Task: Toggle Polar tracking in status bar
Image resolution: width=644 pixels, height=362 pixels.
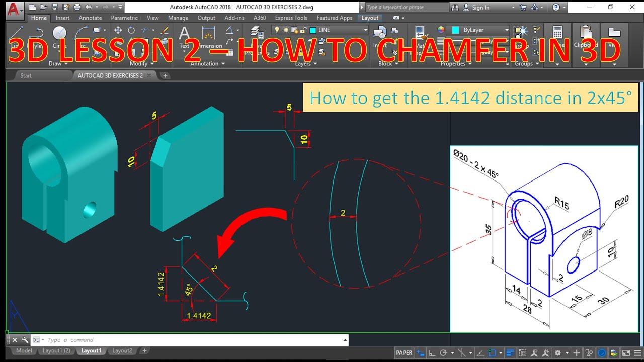Action: (443, 353)
